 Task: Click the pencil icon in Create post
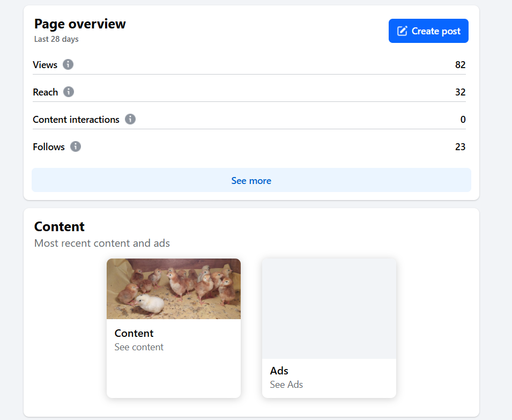click(402, 31)
